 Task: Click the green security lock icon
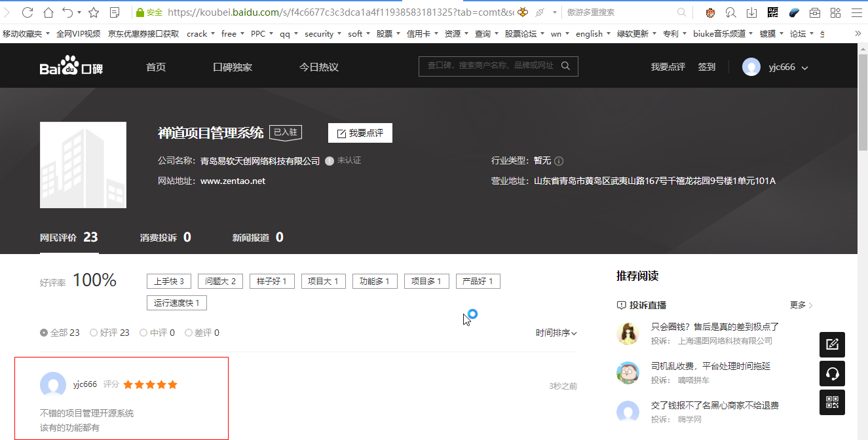tap(139, 12)
